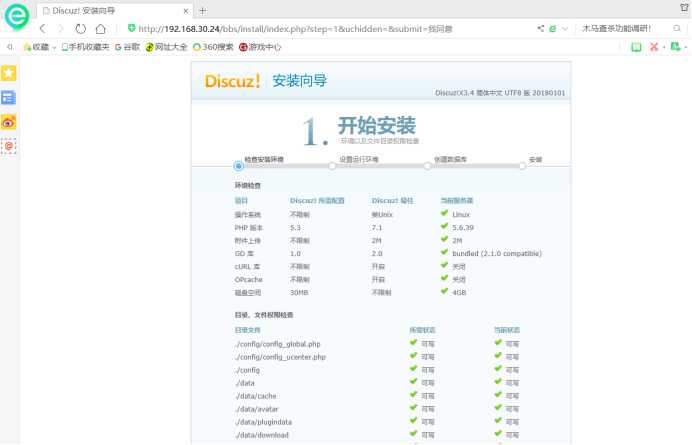Click the 'Discuz! 所需配置' column header
Screen dimensions: 692x445
[x=317, y=200]
